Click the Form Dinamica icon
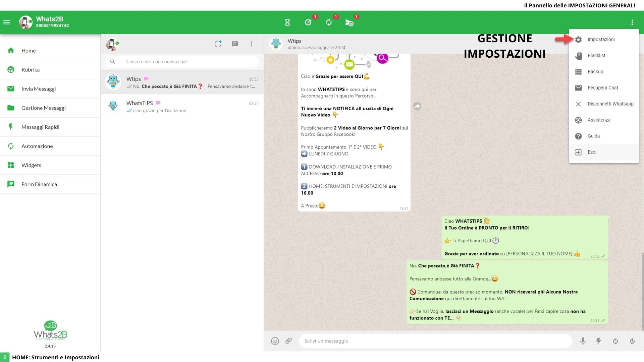 [11, 184]
